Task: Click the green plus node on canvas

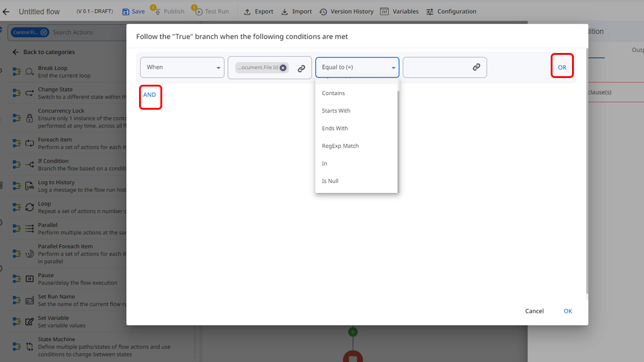Action: [x=353, y=332]
